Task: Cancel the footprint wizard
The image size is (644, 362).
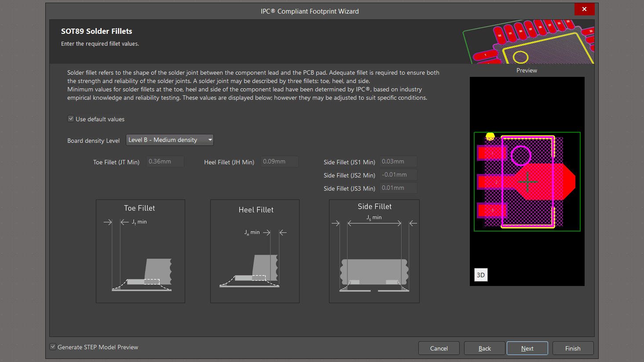Action: pyautogui.click(x=439, y=348)
